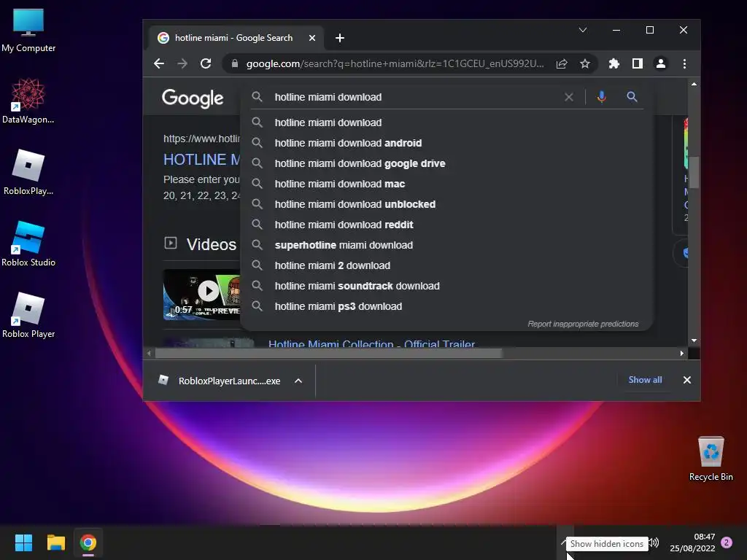Click the Videos section icon
This screenshot has width=747, height=560.
pyautogui.click(x=171, y=244)
